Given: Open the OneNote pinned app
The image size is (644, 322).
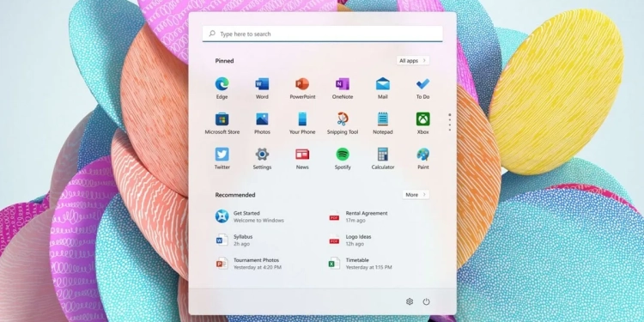Looking at the screenshot, I should click(343, 88).
